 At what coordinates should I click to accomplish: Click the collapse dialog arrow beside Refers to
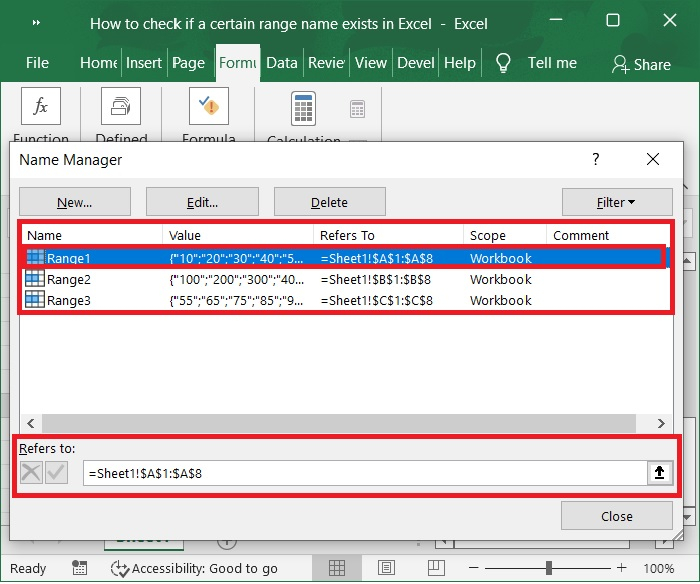tap(659, 473)
